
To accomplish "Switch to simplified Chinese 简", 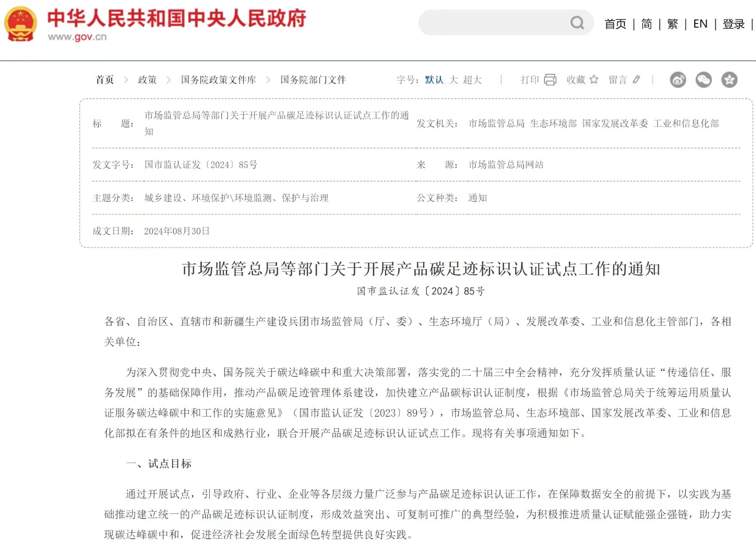I will (x=647, y=24).
